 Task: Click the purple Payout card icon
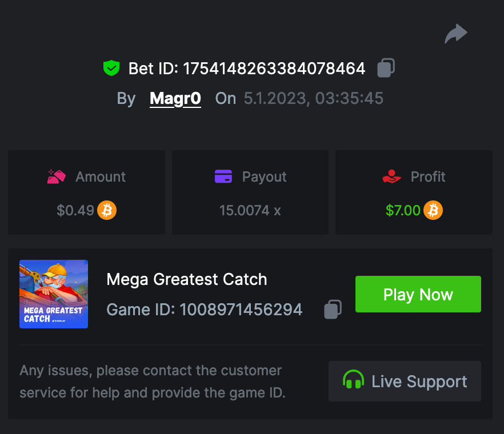pos(223,176)
